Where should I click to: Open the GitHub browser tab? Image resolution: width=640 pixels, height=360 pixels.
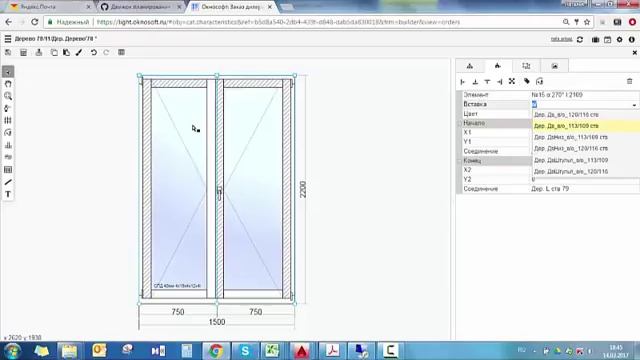(x=141, y=7)
